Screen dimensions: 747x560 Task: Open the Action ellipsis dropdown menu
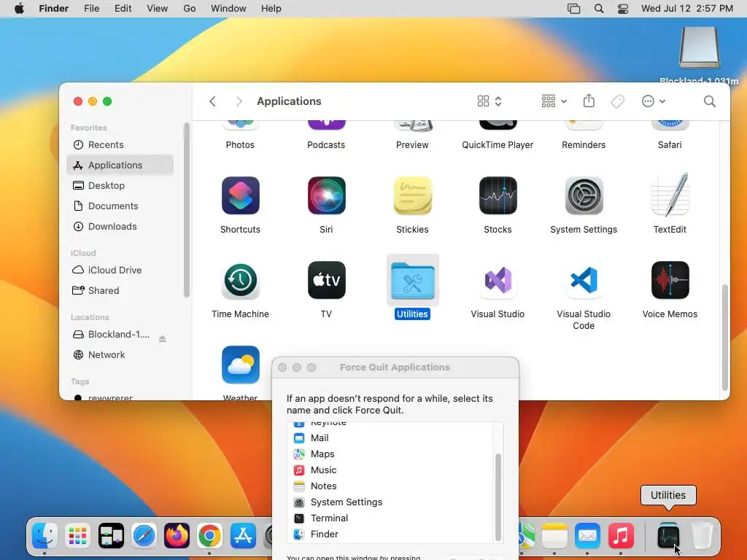pyautogui.click(x=653, y=101)
